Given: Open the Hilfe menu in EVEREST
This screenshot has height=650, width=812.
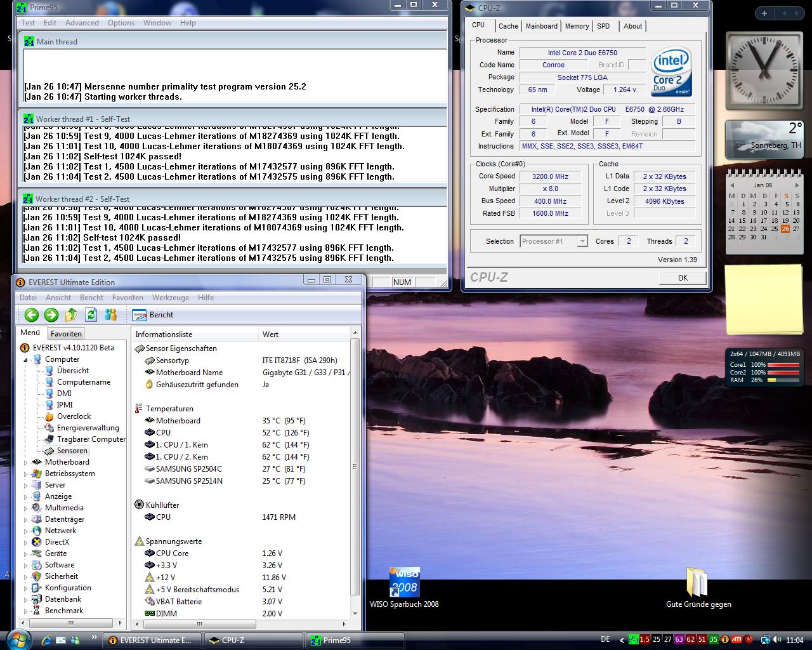Looking at the screenshot, I should [x=206, y=298].
